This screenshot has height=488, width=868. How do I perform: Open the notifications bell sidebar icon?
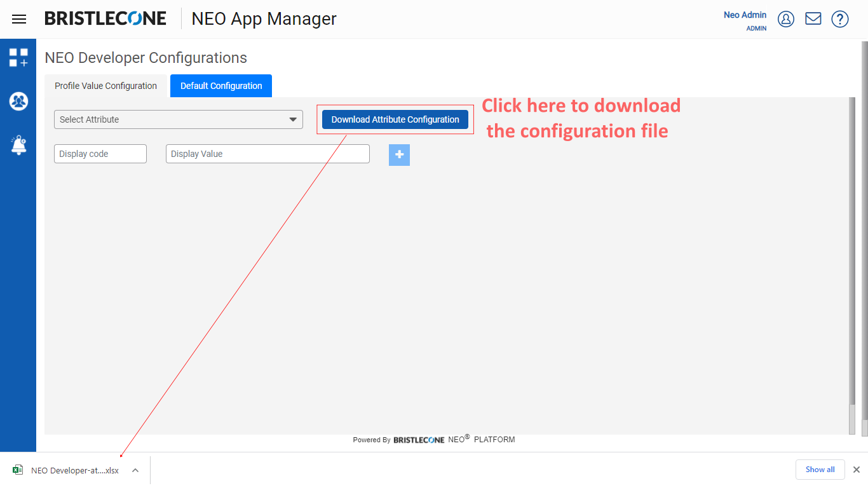pyautogui.click(x=18, y=145)
